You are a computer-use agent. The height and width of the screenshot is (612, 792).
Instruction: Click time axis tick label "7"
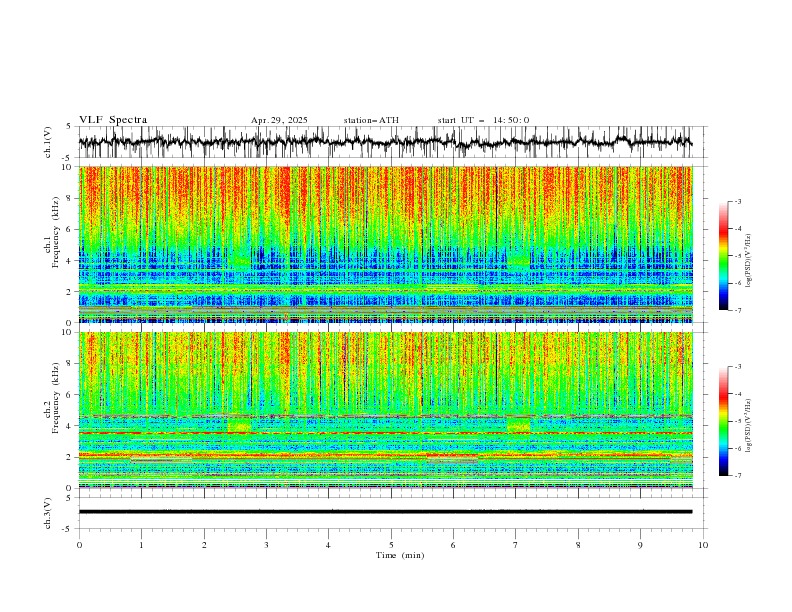[516, 545]
